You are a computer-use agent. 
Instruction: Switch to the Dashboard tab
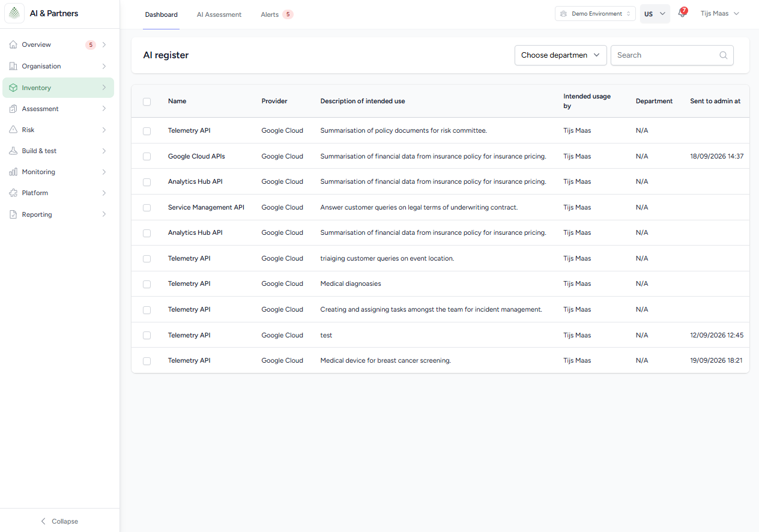(x=161, y=14)
